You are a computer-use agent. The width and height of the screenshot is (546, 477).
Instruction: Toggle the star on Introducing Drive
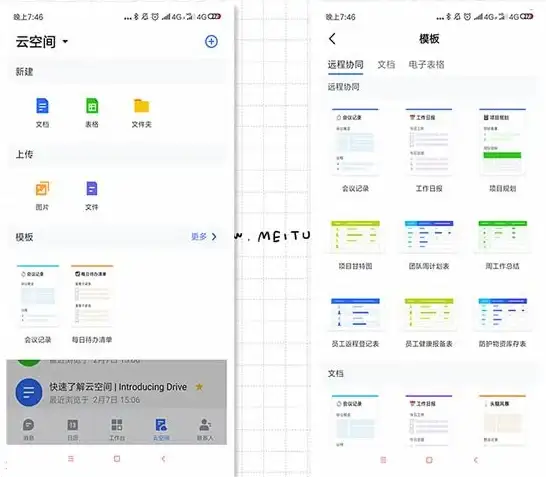pos(199,386)
